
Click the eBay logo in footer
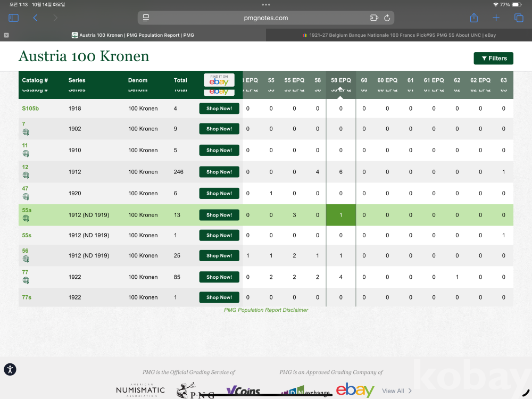(355, 390)
